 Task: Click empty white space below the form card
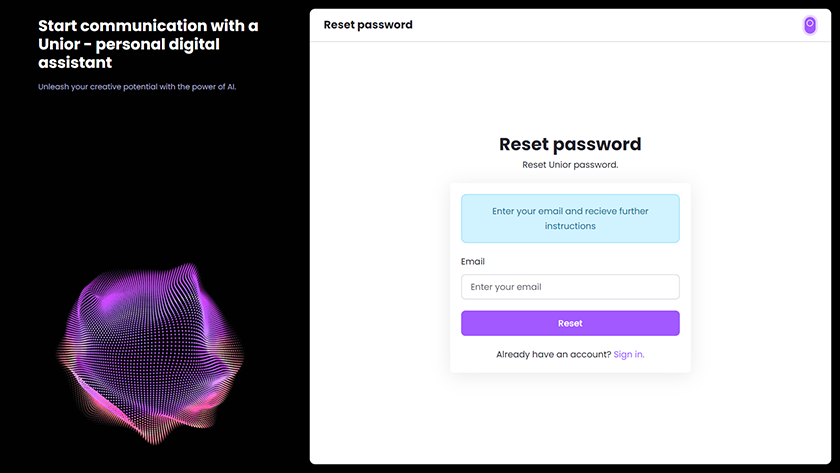[570, 420]
